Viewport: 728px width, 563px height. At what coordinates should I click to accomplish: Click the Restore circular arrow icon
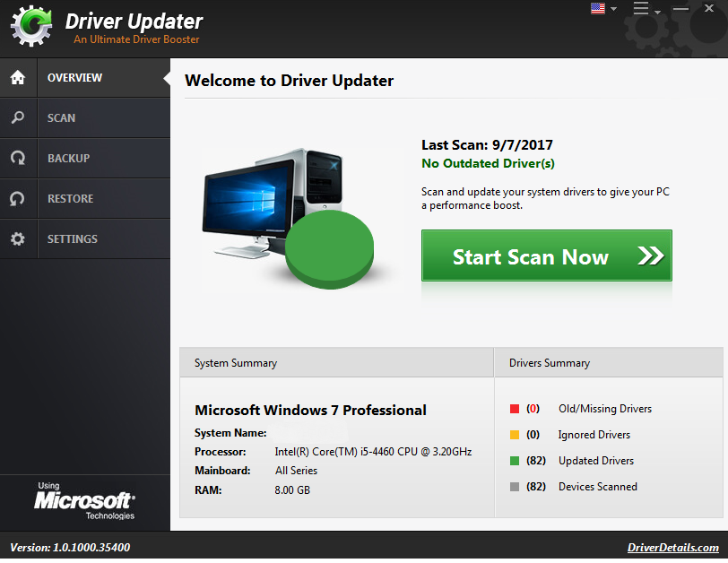pos(18,199)
